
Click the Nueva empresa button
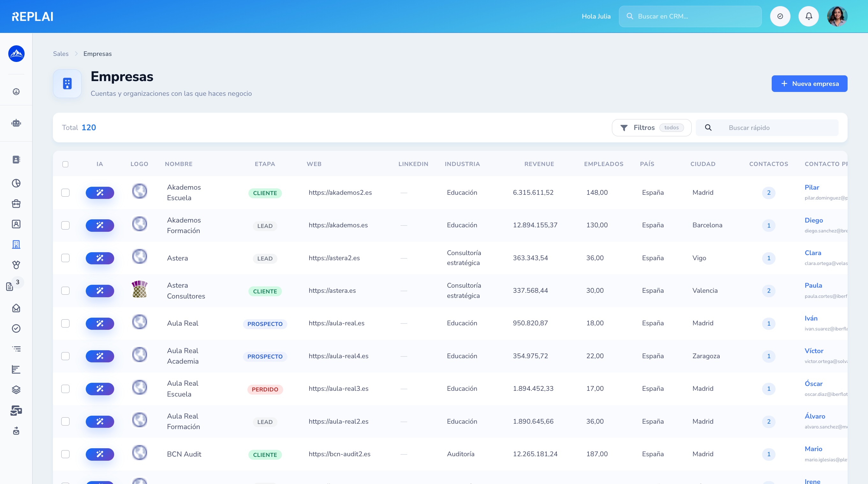[809, 84]
